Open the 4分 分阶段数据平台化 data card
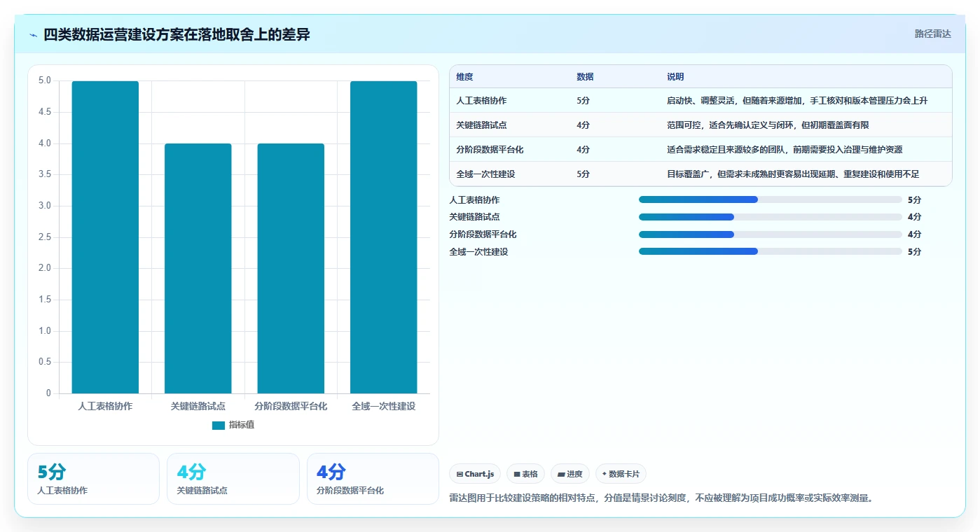 point(373,479)
